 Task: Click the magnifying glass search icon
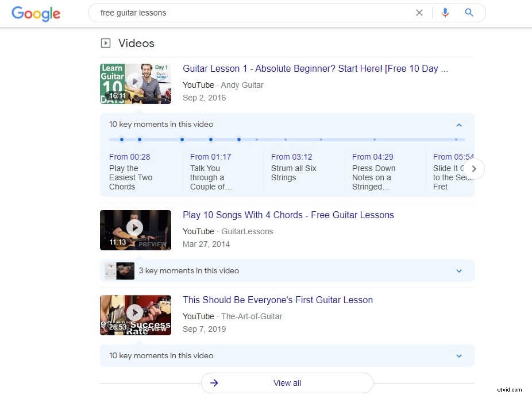click(469, 12)
